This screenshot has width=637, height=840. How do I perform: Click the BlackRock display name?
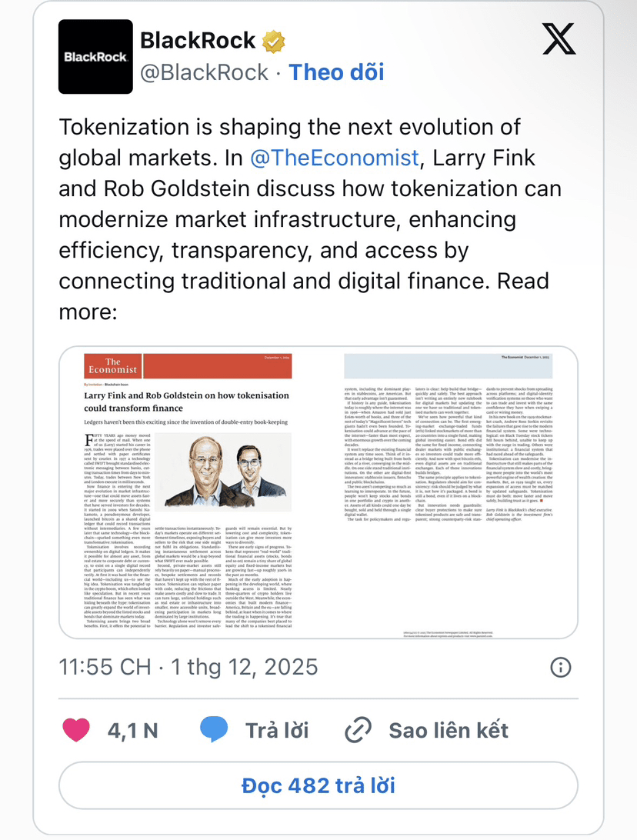coord(198,41)
